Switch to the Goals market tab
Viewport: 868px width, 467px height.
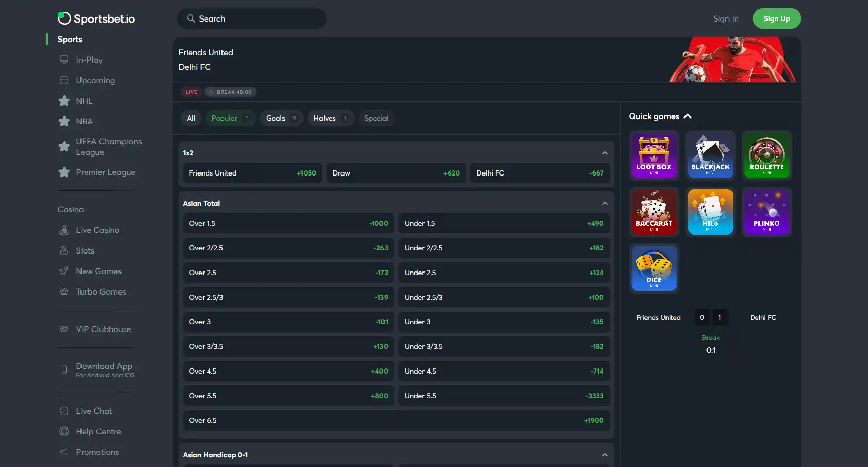point(281,118)
